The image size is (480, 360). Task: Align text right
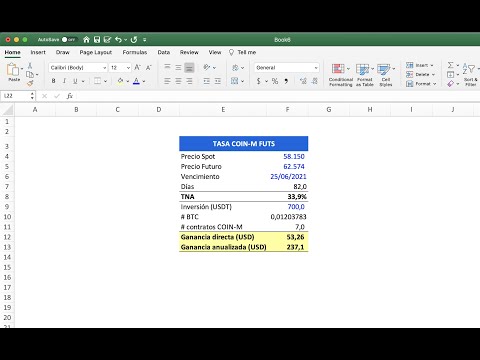189,81
